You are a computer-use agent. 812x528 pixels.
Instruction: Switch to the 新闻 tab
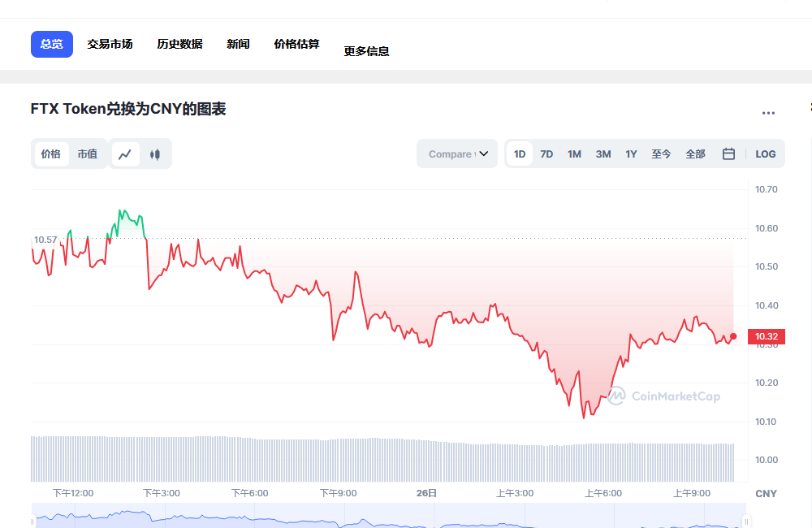[x=238, y=44]
